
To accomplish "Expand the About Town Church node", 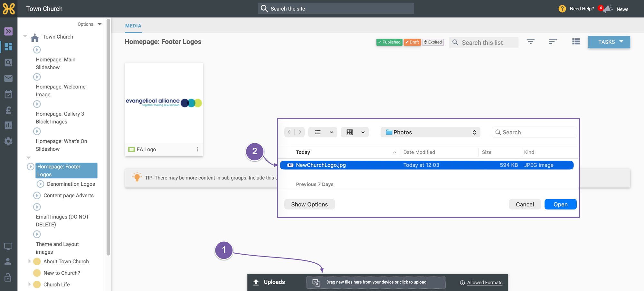I will pos(29,261).
